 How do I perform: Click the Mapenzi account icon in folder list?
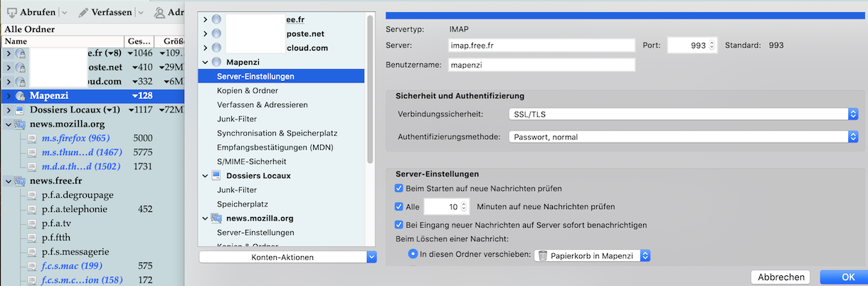click(x=20, y=96)
